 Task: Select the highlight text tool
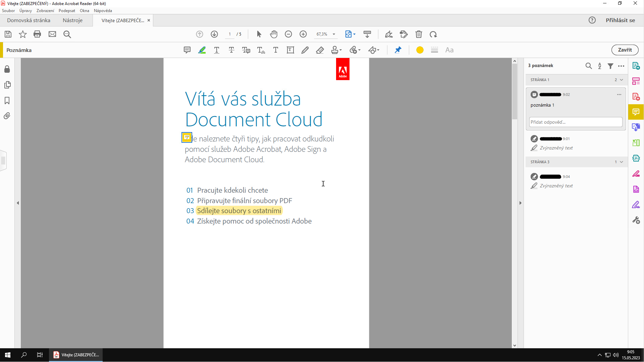click(202, 50)
